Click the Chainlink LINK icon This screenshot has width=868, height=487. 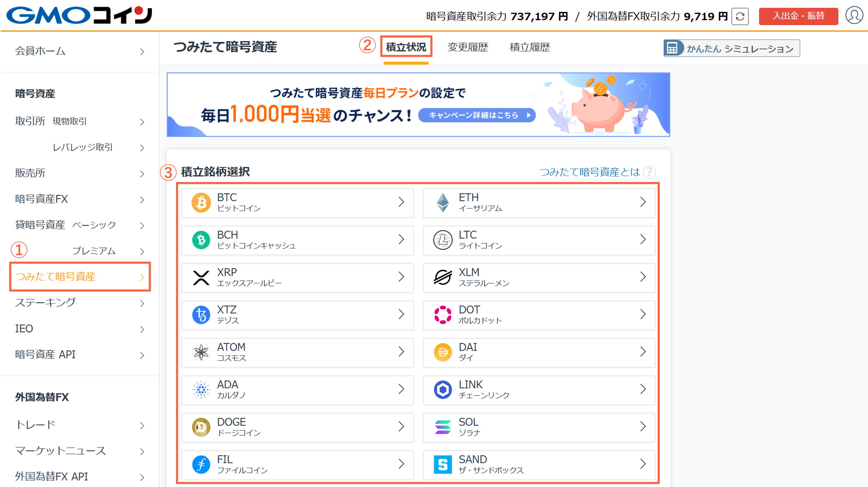(443, 390)
